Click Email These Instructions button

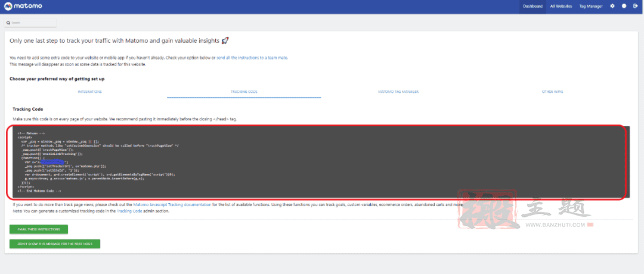pyautogui.click(x=39, y=229)
